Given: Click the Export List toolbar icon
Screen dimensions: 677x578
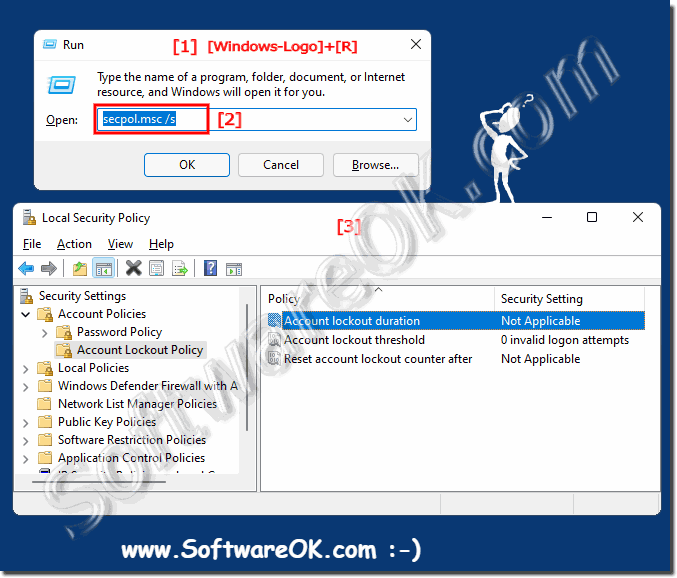Looking at the screenshot, I should pos(180,268).
